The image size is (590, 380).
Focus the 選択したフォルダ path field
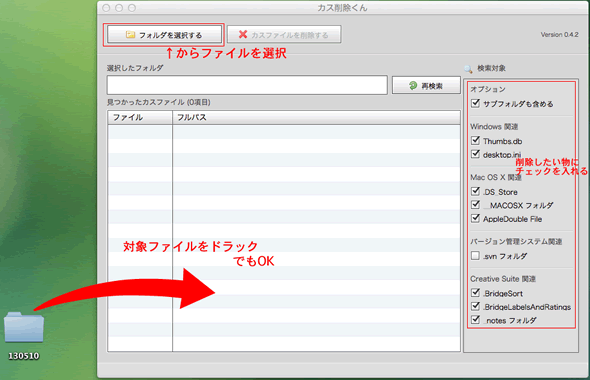point(247,85)
